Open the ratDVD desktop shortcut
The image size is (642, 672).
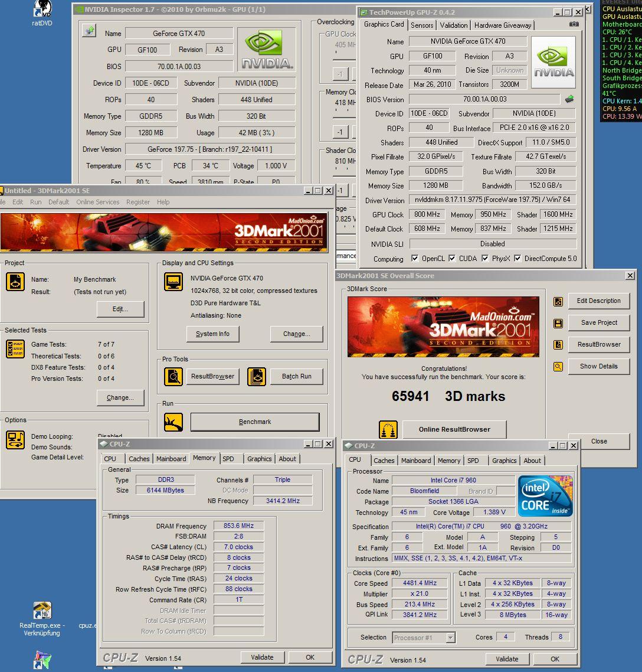42,13
